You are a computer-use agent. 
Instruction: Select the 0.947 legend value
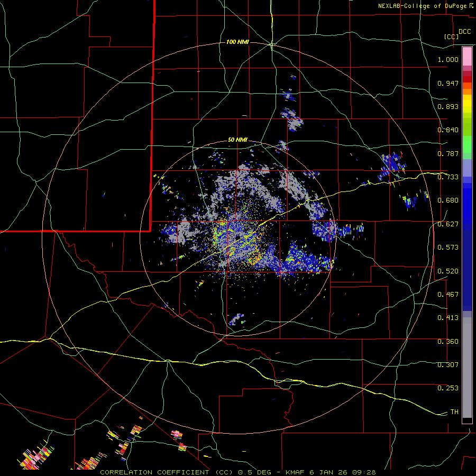click(x=448, y=83)
